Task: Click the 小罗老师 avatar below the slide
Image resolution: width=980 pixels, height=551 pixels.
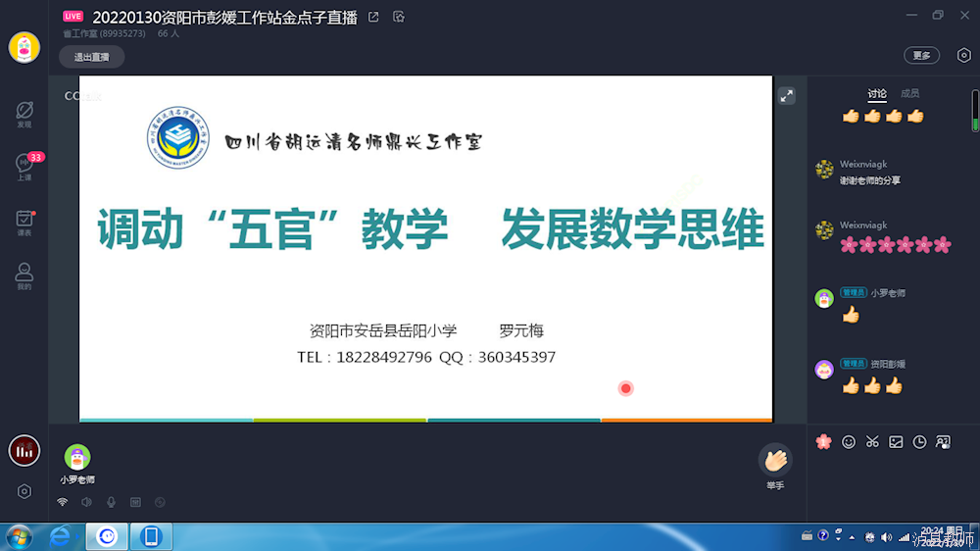Action: pos(76,457)
